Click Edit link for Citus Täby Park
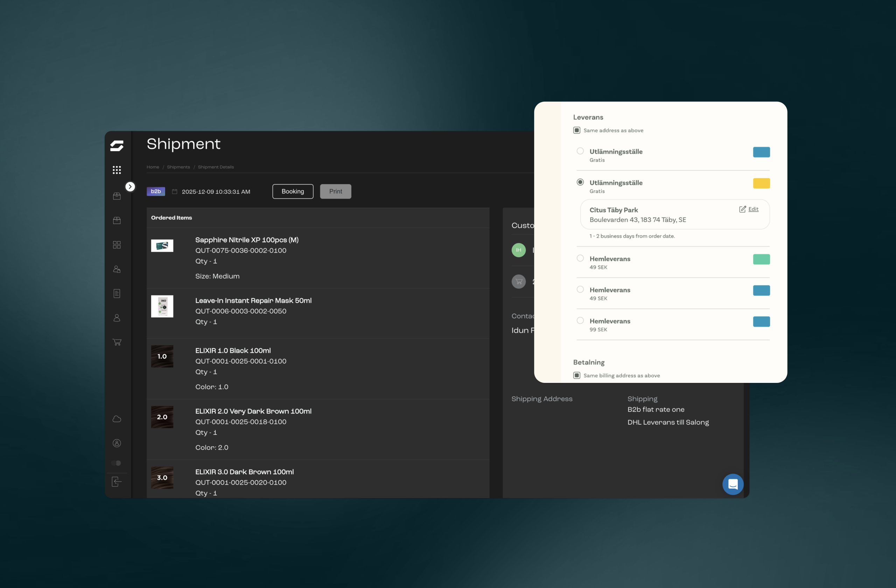This screenshot has width=896, height=588. click(753, 209)
